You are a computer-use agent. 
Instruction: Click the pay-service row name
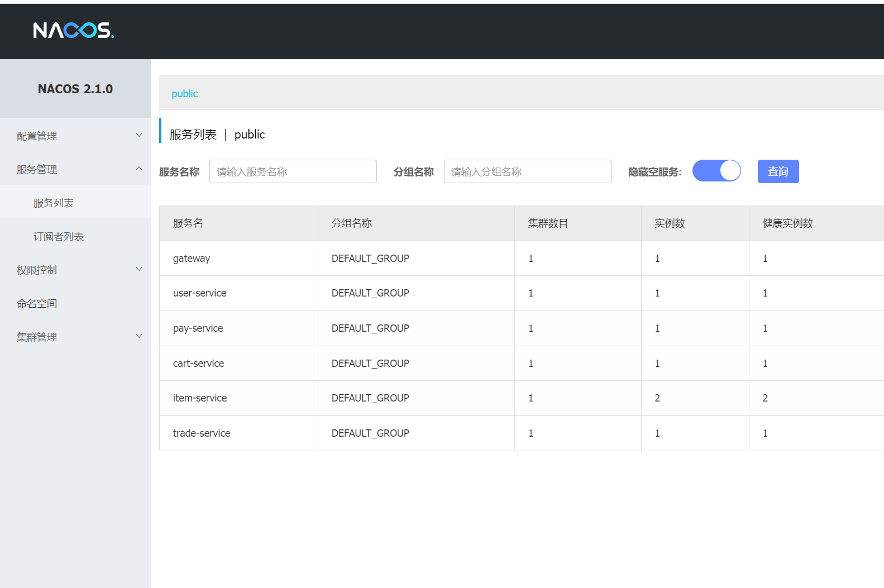[x=198, y=328]
